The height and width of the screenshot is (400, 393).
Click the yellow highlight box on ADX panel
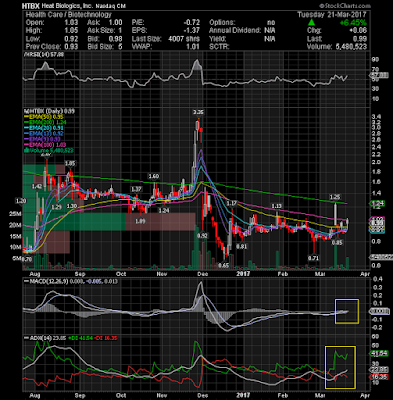(340, 367)
